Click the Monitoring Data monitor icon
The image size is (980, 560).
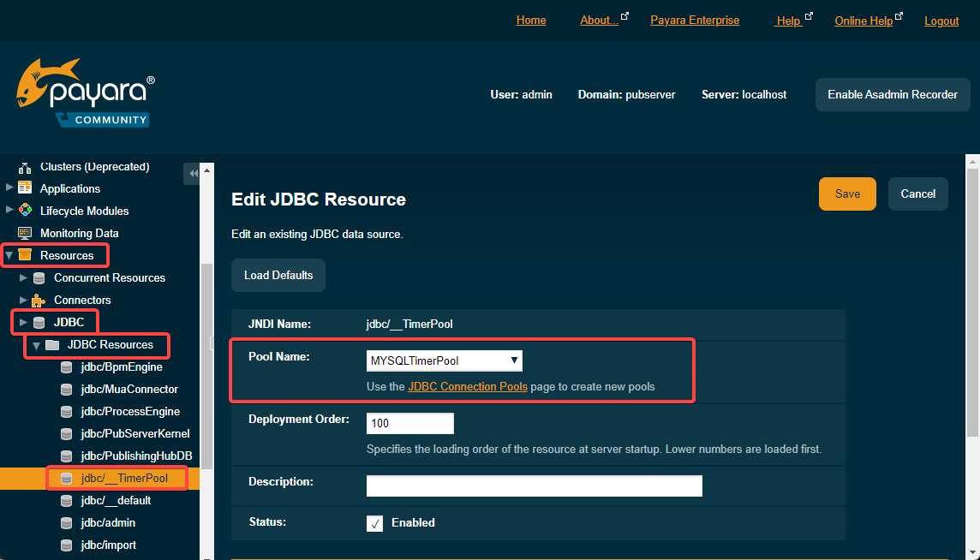click(25, 233)
